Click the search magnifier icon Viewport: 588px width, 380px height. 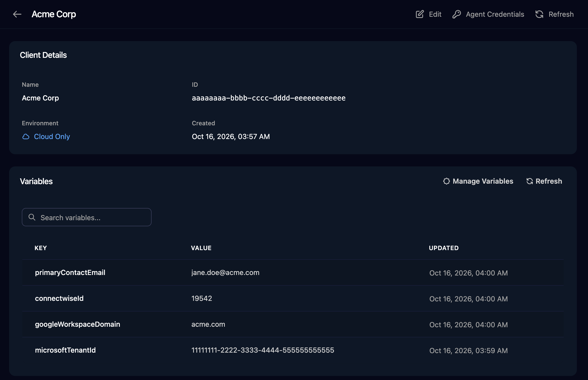(32, 217)
